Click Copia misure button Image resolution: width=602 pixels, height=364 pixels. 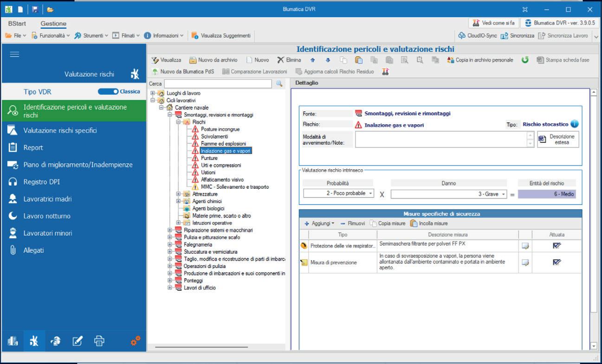click(388, 224)
